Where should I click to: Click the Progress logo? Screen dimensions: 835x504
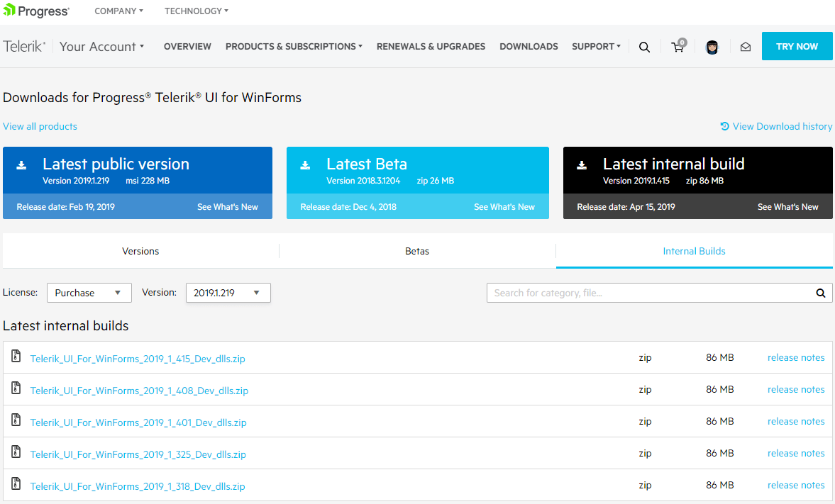click(x=36, y=11)
